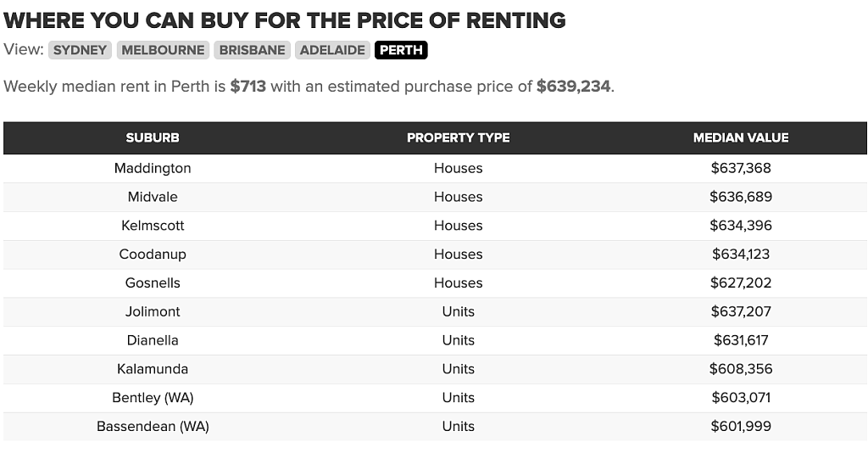Select the Maddington suburb cell
Image resolution: width=868 pixels, height=459 pixels.
coord(153,168)
